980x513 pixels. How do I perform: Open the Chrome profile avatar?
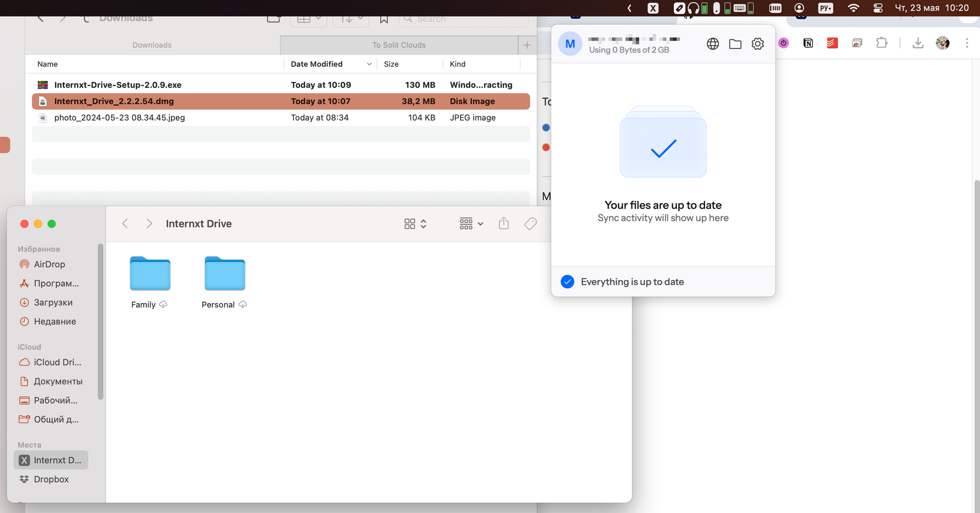[x=942, y=43]
